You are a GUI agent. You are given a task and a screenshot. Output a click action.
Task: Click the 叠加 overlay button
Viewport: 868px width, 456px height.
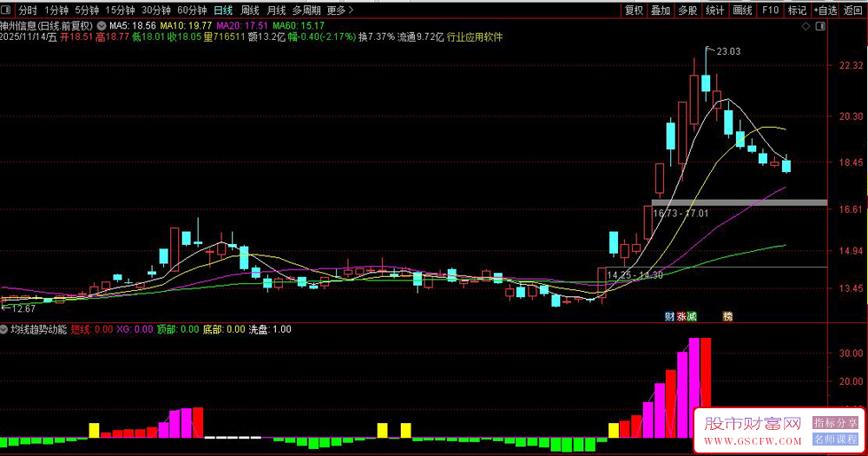tap(661, 10)
